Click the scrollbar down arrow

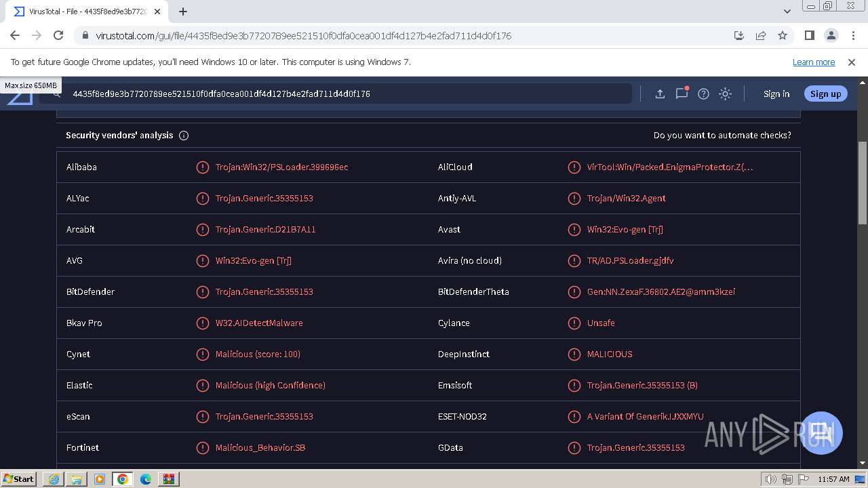(x=863, y=463)
